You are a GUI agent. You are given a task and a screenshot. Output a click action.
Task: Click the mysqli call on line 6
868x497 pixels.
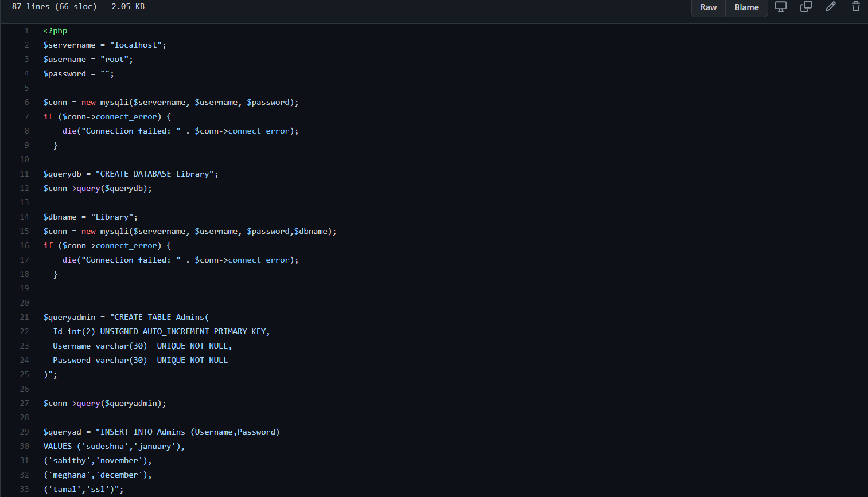(114, 102)
